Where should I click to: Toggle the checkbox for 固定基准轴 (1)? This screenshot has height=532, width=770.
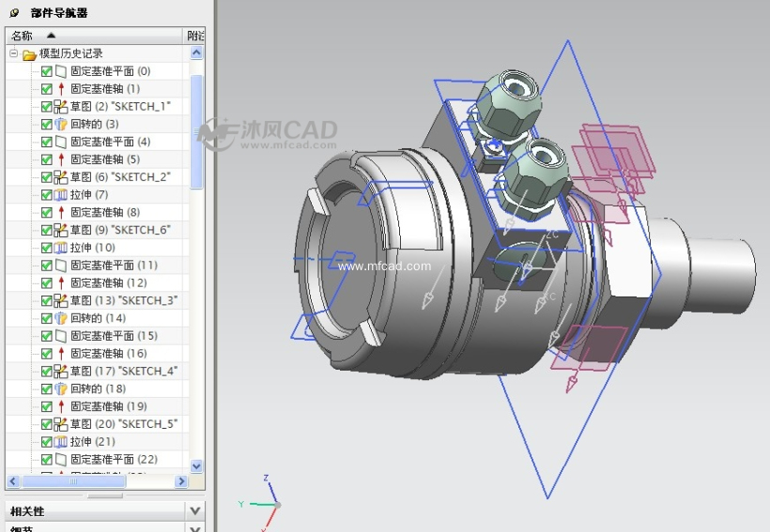click(47, 89)
